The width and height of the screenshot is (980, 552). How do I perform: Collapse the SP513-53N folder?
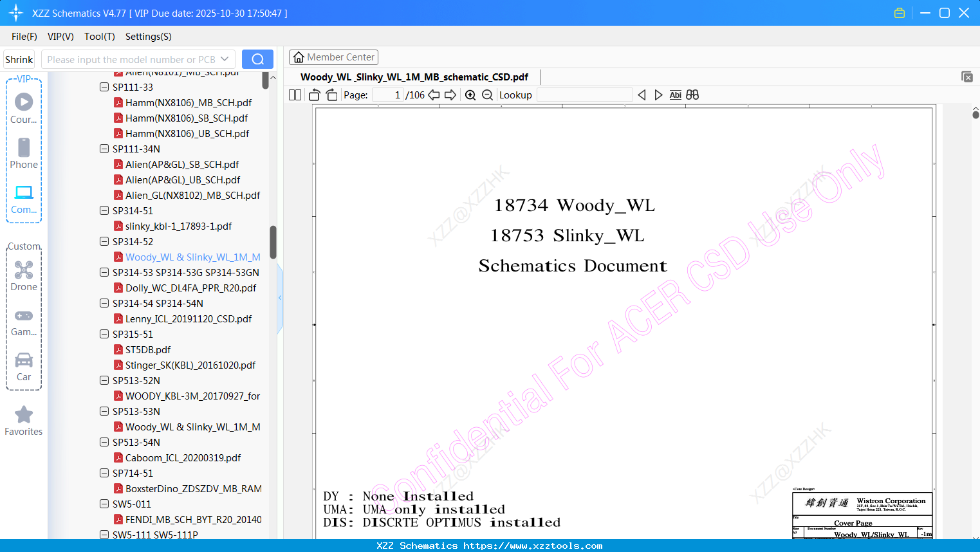pyautogui.click(x=104, y=411)
